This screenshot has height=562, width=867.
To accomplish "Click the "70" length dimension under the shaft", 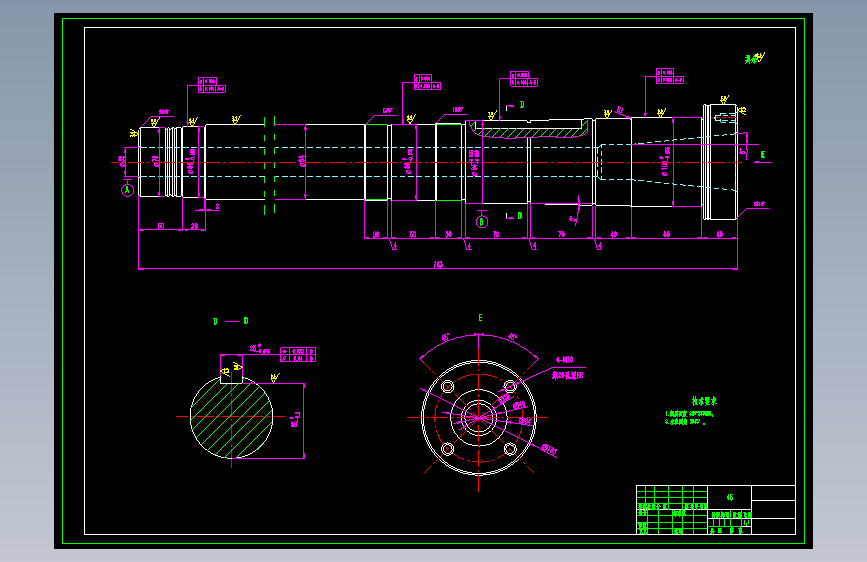I will pyautogui.click(x=495, y=235).
